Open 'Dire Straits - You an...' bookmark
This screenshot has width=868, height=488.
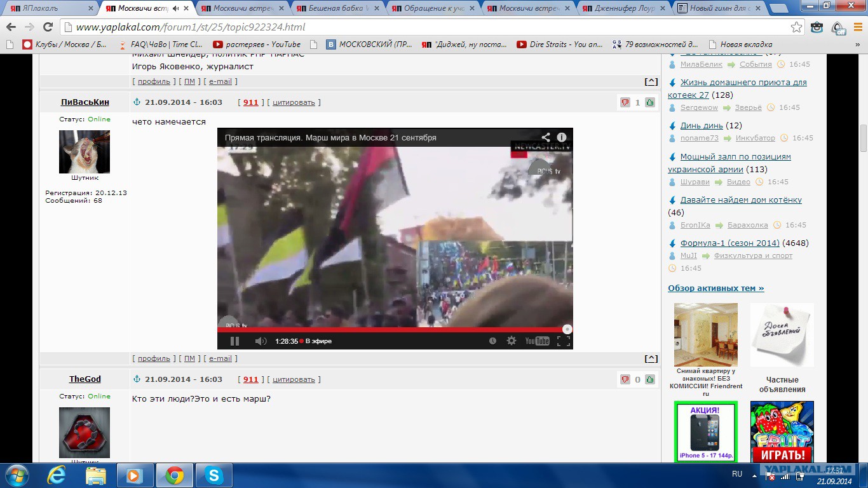[x=559, y=44]
